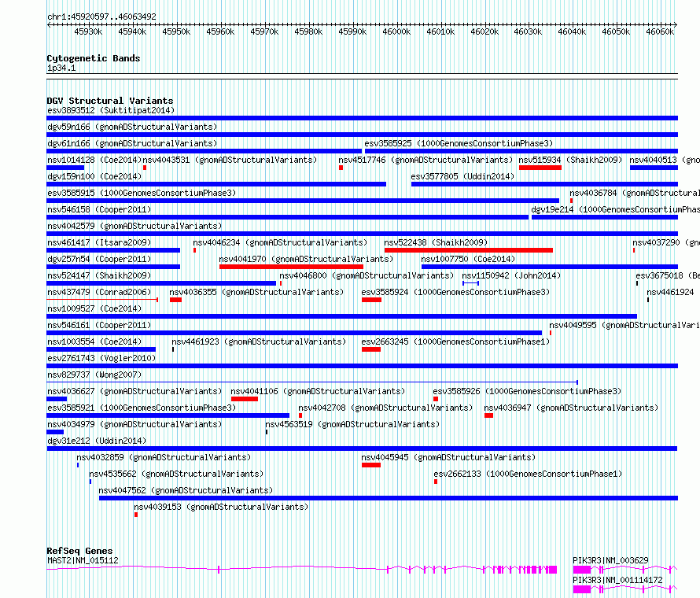Select nsv461417 (Itsara2009) label

click(x=99, y=242)
